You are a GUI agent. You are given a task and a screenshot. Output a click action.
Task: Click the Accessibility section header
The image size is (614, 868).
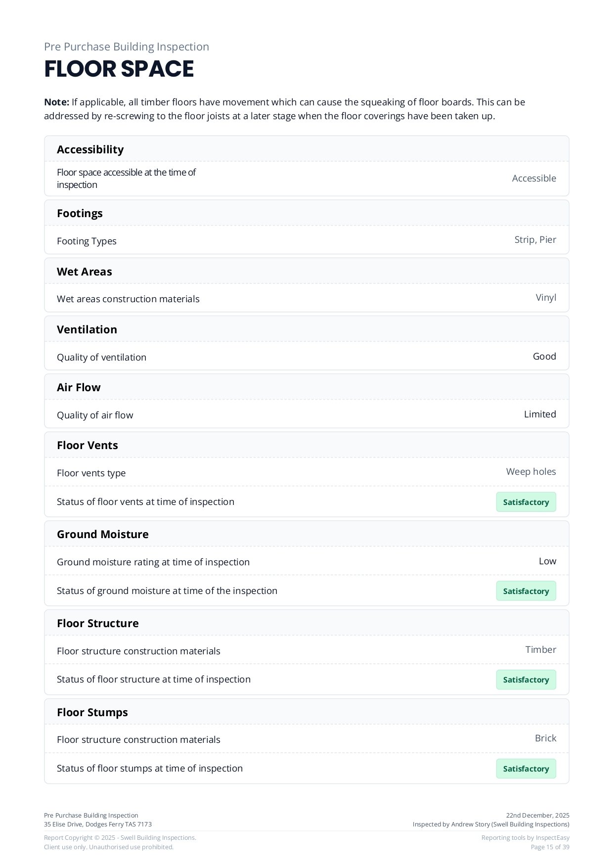pos(90,149)
